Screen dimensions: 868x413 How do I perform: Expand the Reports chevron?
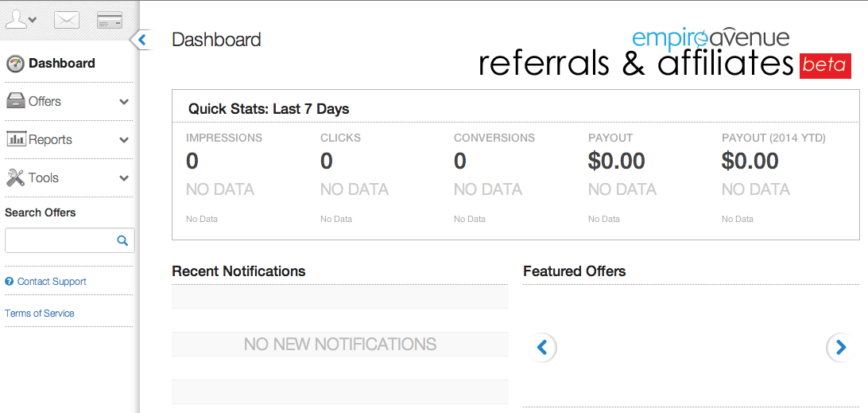124,140
